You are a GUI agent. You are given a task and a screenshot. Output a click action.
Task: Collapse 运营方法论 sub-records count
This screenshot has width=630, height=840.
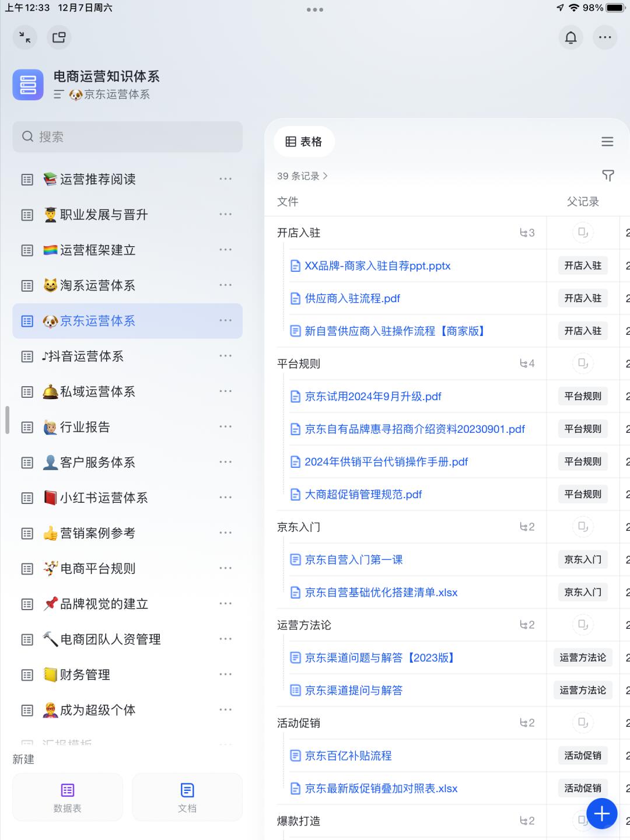(x=527, y=625)
